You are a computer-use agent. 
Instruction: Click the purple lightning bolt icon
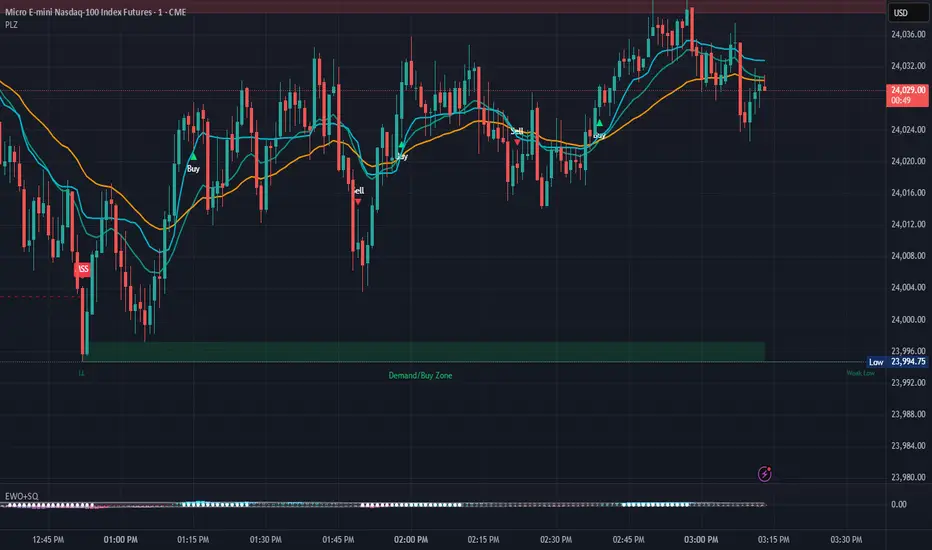coord(766,474)
